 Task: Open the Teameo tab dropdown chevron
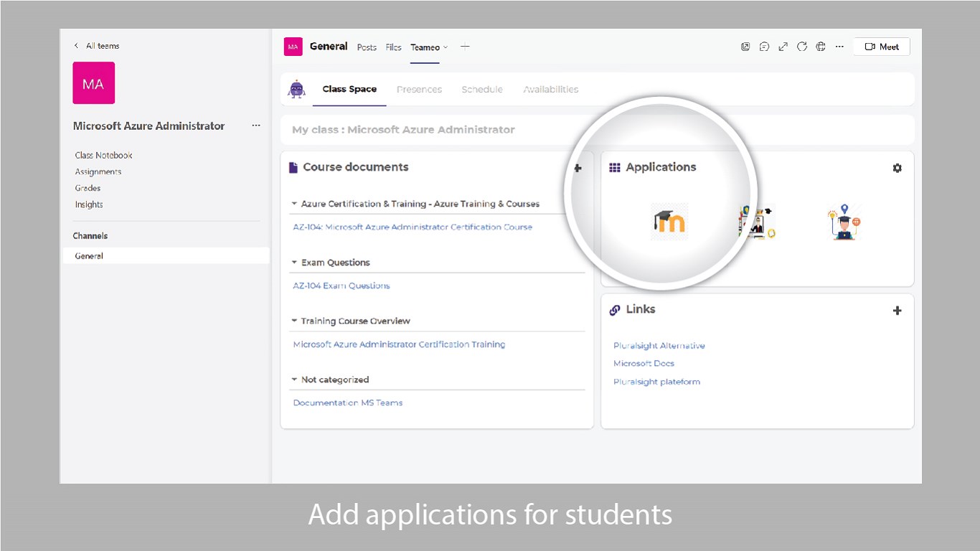(446, 47)
